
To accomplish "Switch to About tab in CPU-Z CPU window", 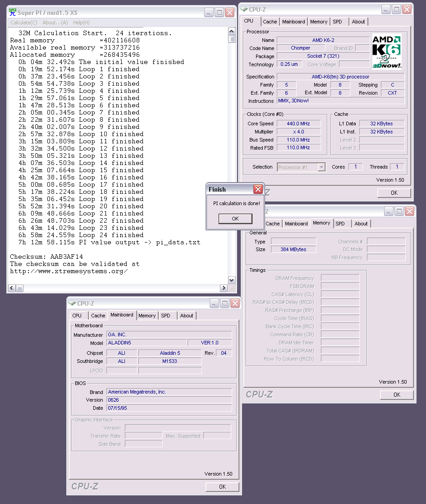I will click(358, 22).
